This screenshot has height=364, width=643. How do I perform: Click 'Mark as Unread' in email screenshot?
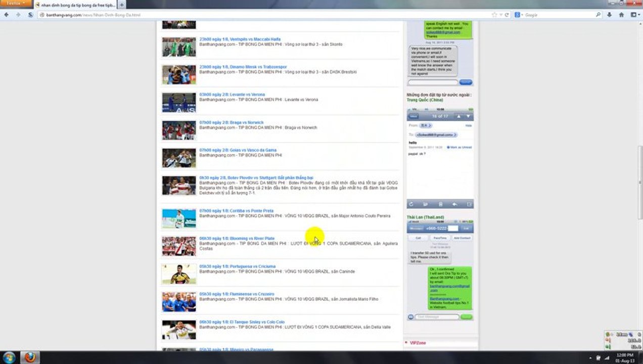(459, 147)
